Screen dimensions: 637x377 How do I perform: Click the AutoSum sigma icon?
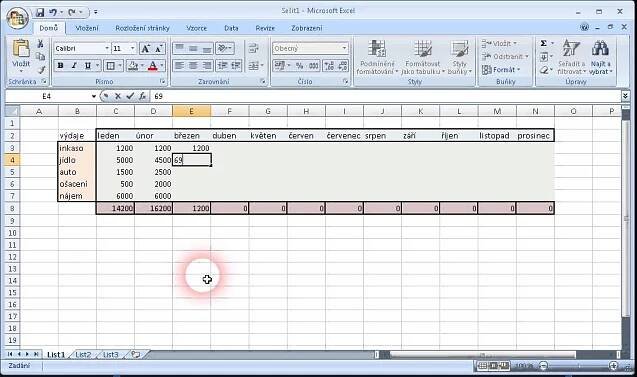(544, 43)
